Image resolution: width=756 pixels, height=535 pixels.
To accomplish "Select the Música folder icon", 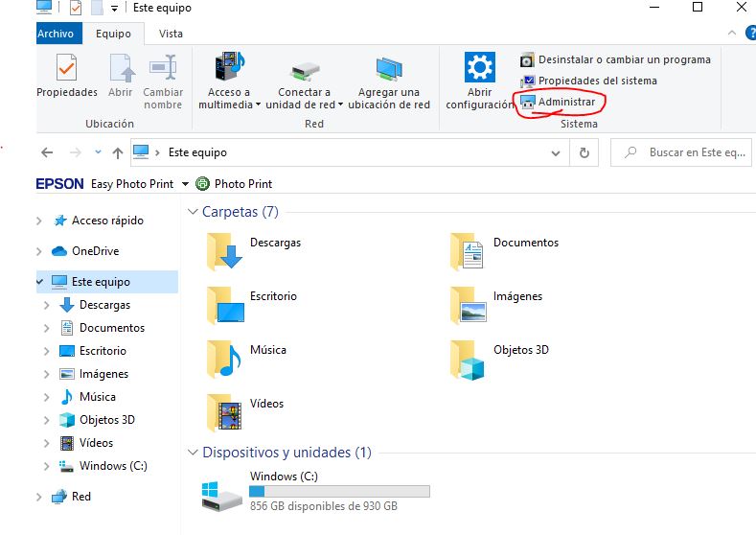I will point(224,359).
